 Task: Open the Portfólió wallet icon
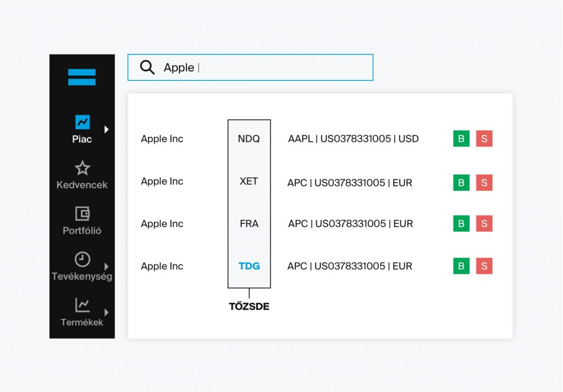(82, 213)
